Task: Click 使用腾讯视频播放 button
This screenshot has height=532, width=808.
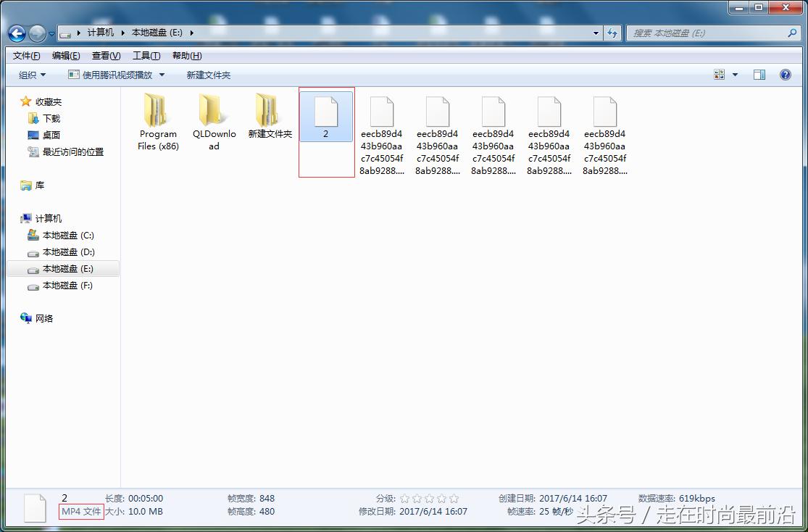Action: pyautogui.click(x=110, y=75)
